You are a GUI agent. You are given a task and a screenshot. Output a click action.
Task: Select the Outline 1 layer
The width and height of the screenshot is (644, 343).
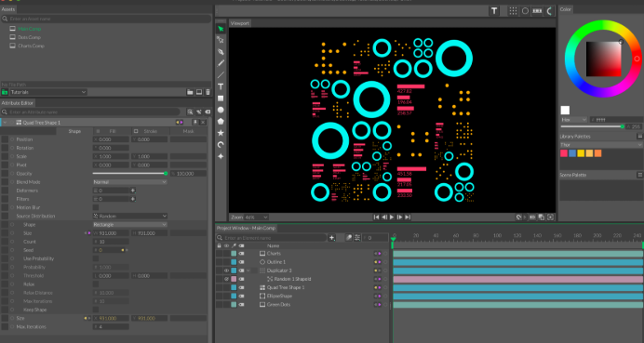pyautogui.click(x=276, y=262)
